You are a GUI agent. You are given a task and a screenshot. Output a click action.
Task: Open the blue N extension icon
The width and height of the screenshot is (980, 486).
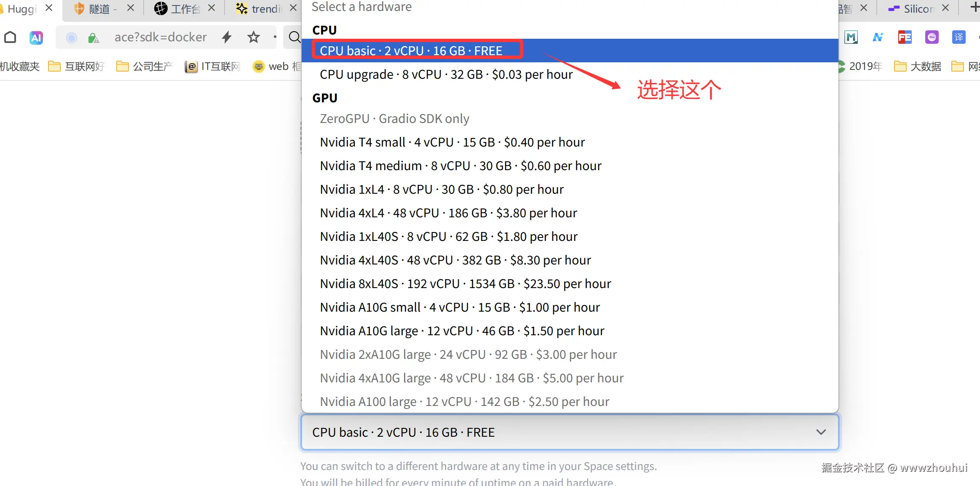point(878,37)
